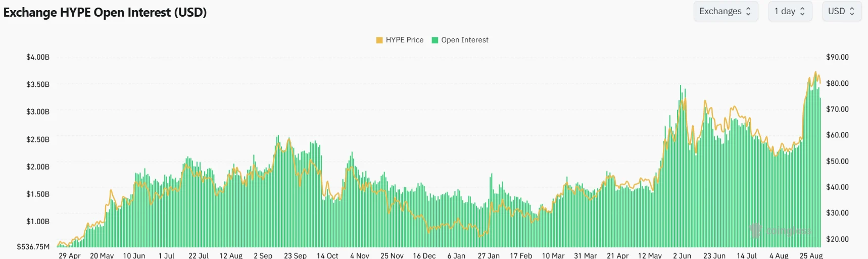Click the 25 Aug date axis label
868x259 pixels.
click(811, 255)
